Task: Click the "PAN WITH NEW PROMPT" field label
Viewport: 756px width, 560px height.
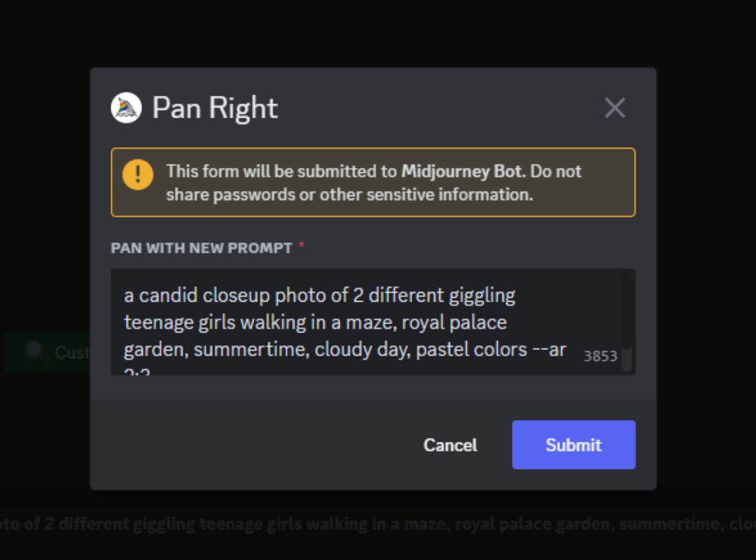Action: [x=202, y=248]
